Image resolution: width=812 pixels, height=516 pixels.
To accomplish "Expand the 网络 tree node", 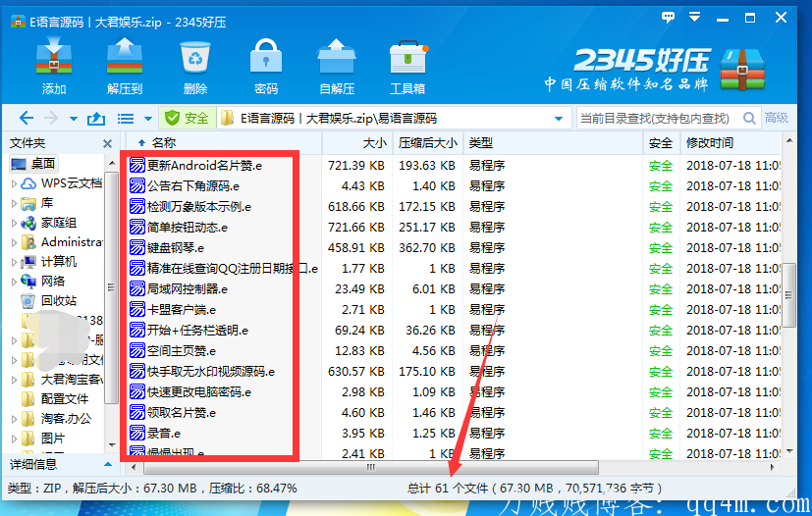I will (x=14, y=282).
